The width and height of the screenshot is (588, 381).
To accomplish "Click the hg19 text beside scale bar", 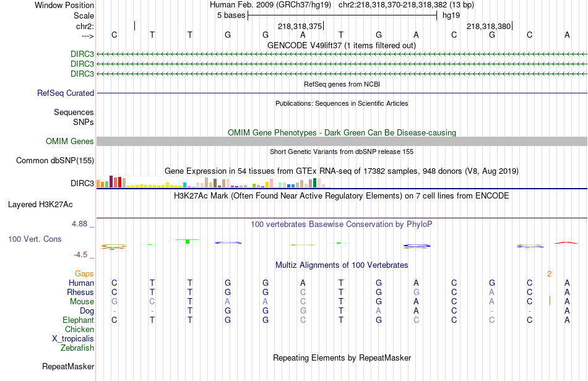I will pyautogui.click(x=451, y=15).
